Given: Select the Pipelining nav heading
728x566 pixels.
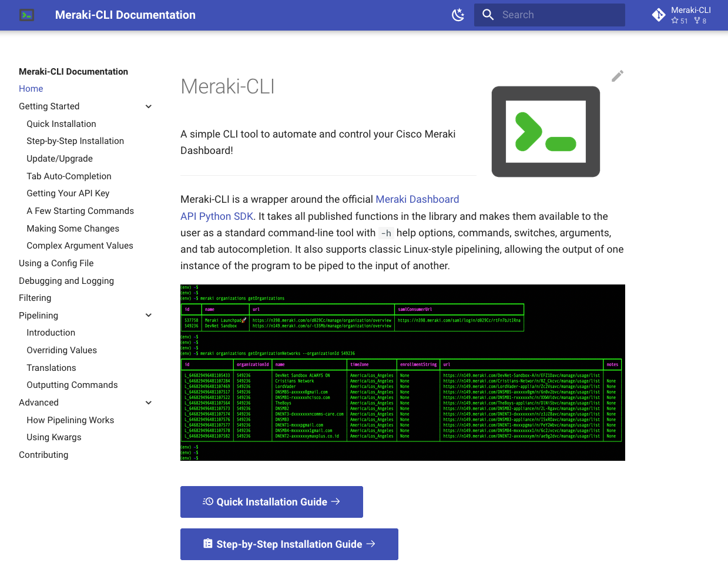Looking at the screenshot, I should coord(38,316).
